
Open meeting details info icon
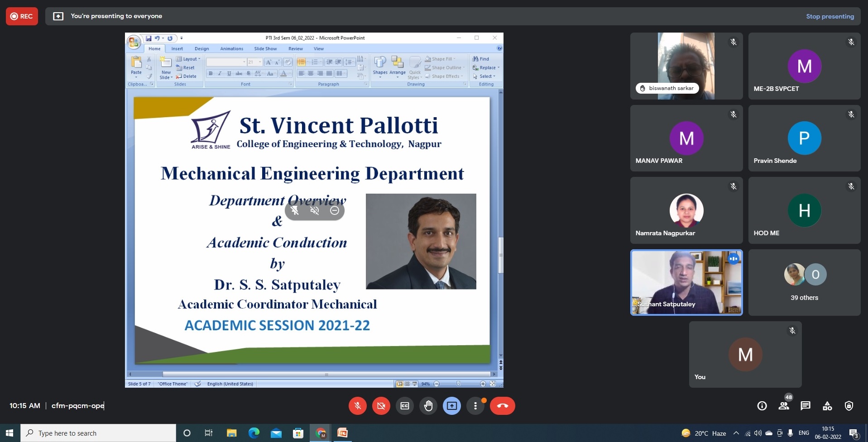pos(762,406)
